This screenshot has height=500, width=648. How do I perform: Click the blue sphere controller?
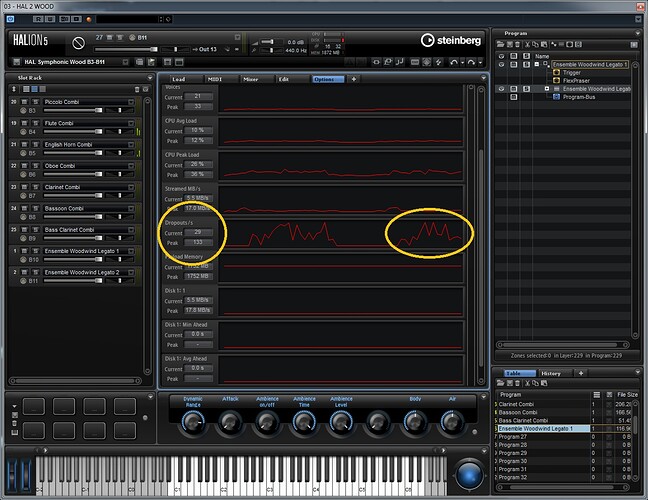[x=469, y=475]
